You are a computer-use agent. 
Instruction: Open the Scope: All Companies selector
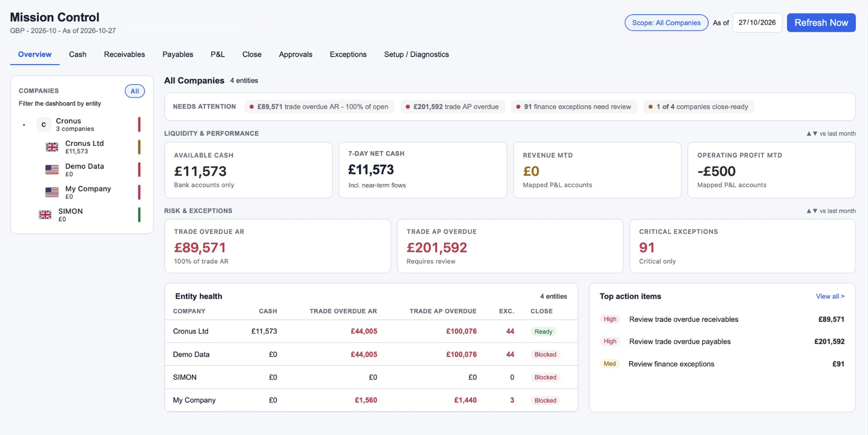pyautogui.click(x=666, y=23)
